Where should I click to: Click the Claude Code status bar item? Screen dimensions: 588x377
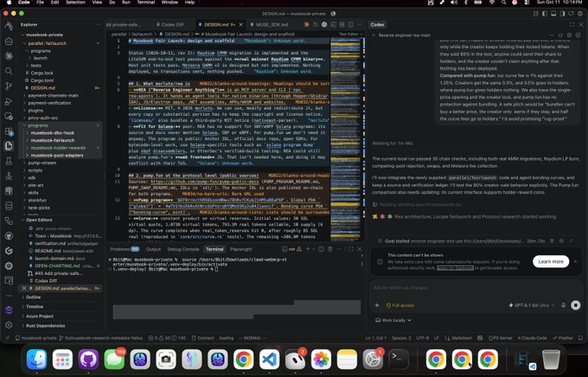coord(532,338)
